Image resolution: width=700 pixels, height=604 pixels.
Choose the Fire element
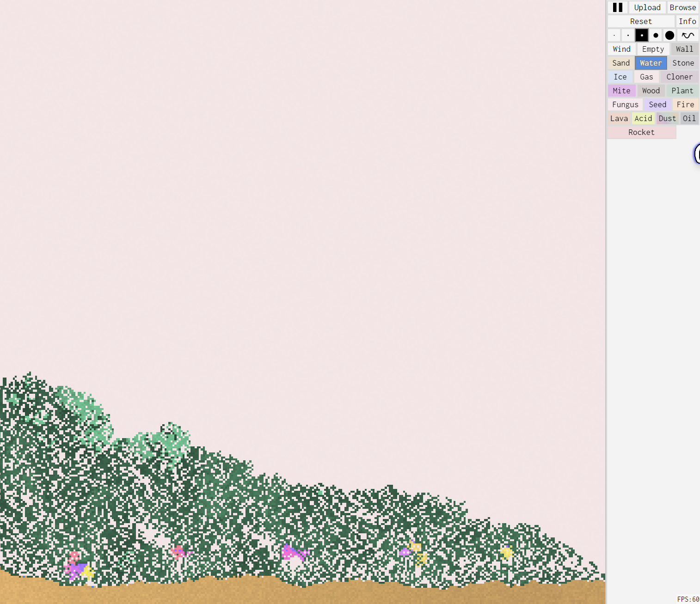pos(685,104)
